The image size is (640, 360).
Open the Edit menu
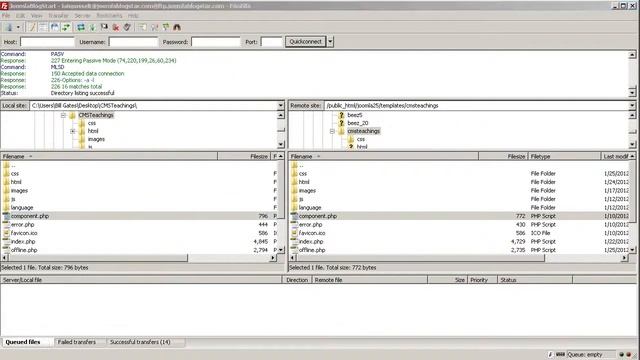tap(20, 16)
